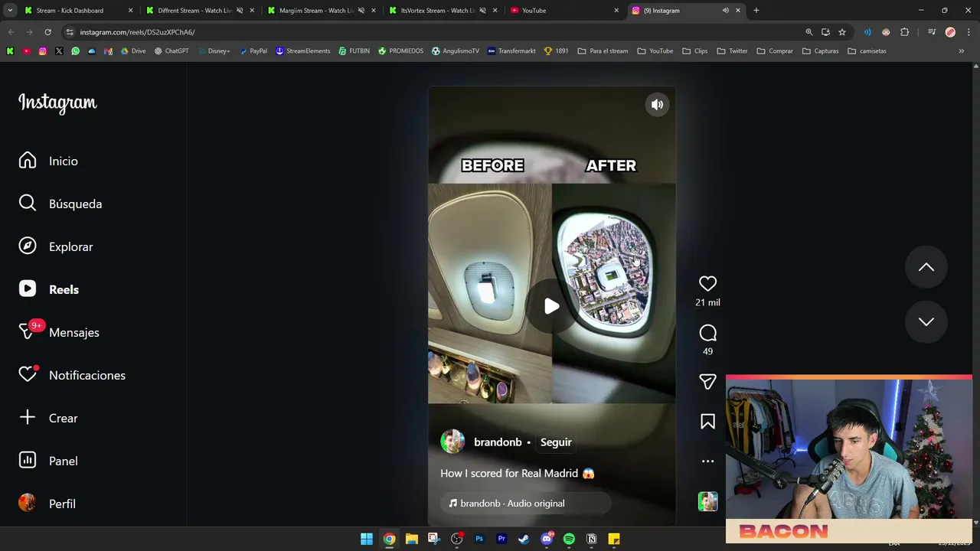Open Steam from the taskbar
The image size is (980, 551).
[524, 539]
